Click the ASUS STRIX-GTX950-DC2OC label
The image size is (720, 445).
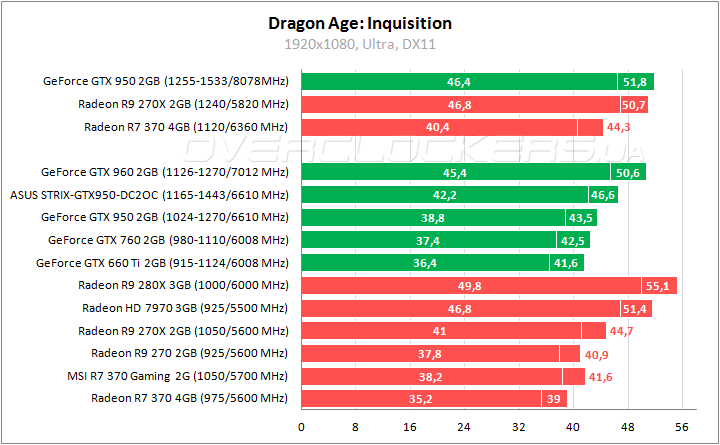pos(148,194)
